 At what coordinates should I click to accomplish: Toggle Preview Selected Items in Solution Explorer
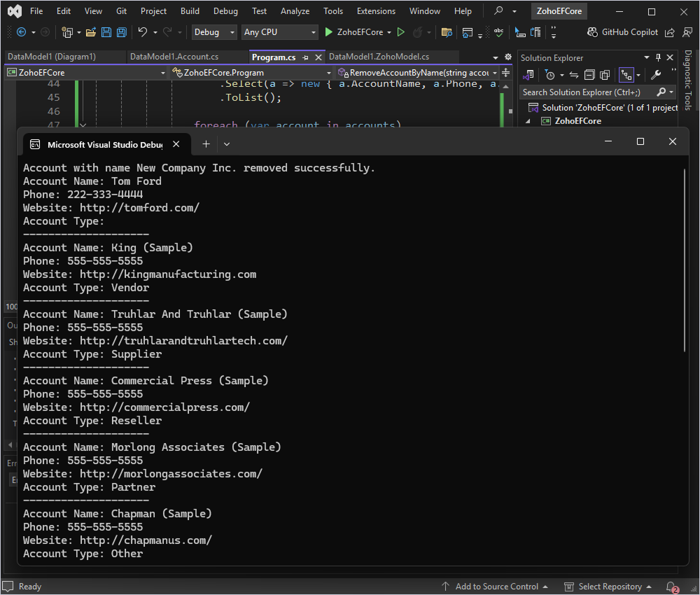626,75
